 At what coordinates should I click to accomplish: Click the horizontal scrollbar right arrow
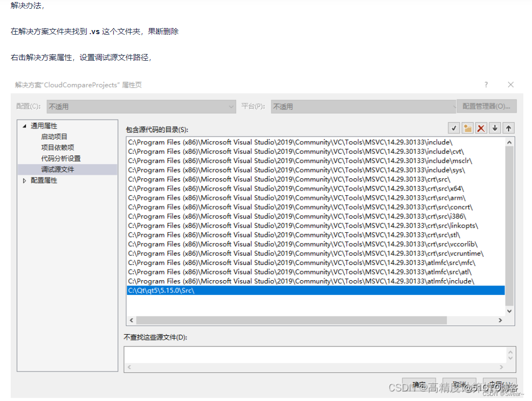pos(501,320)
